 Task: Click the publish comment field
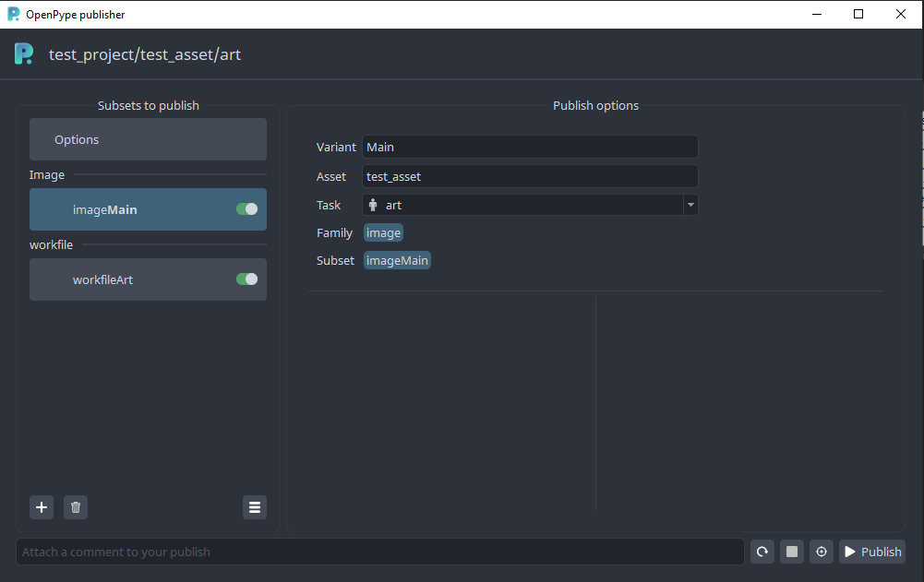tap(380, 552)
